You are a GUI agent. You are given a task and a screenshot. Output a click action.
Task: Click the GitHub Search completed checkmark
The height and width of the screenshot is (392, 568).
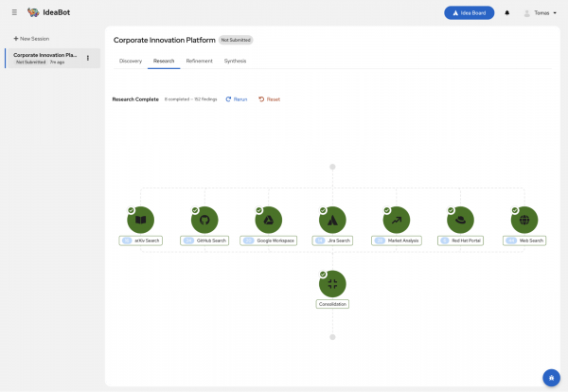(x=195, y=210)
